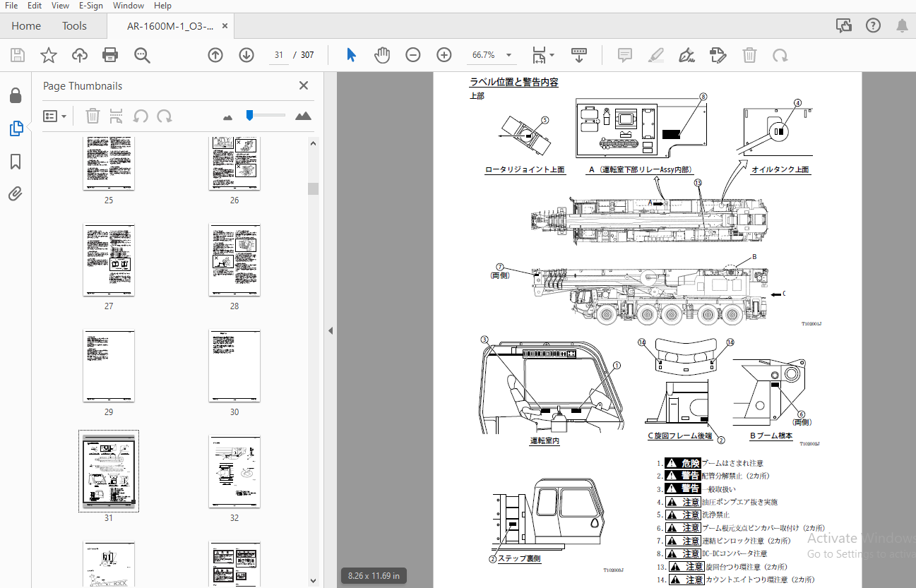Screen dimensions: 916x588
Task: Open the stamp or edit page tool
Action: point(718,55)
